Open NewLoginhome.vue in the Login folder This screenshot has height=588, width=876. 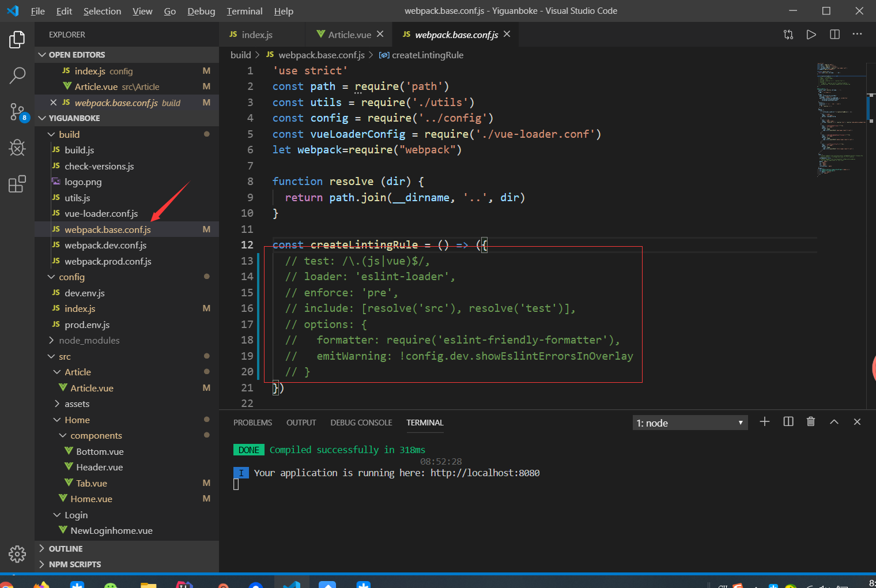pyautogui.click(x=127, y=530)
